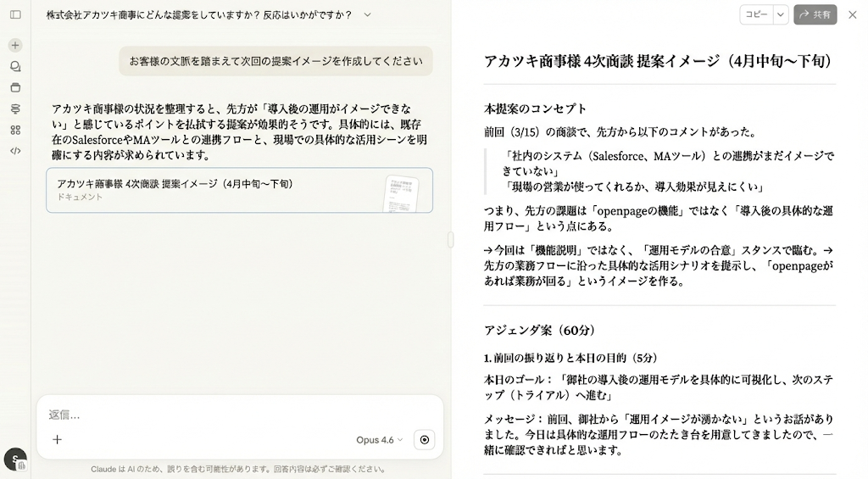Open the Opus 4.6 model selector
Viewport: 868px width, 479px height.
(x=380, y=440)
